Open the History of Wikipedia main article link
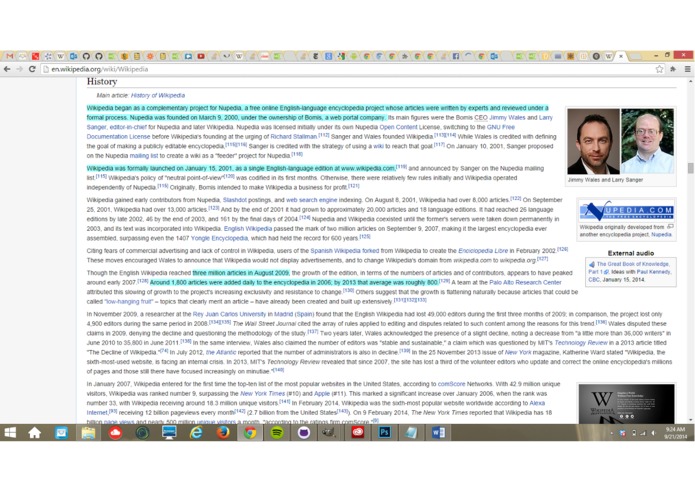Image resolution: width=695 pixels, height=494 pixels. point(158,95)
